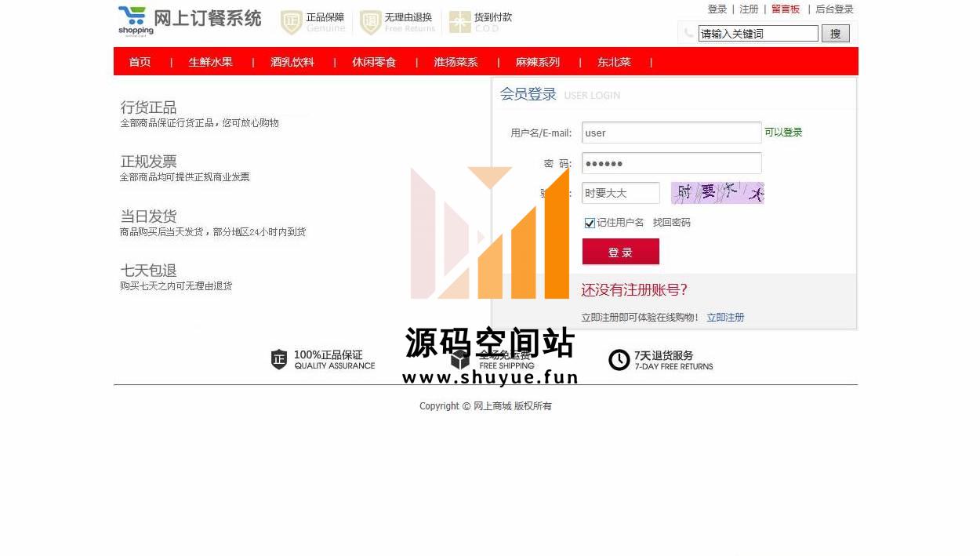Click the captcha text input field
Screen dimensions: 980x556
click(621, 193)
